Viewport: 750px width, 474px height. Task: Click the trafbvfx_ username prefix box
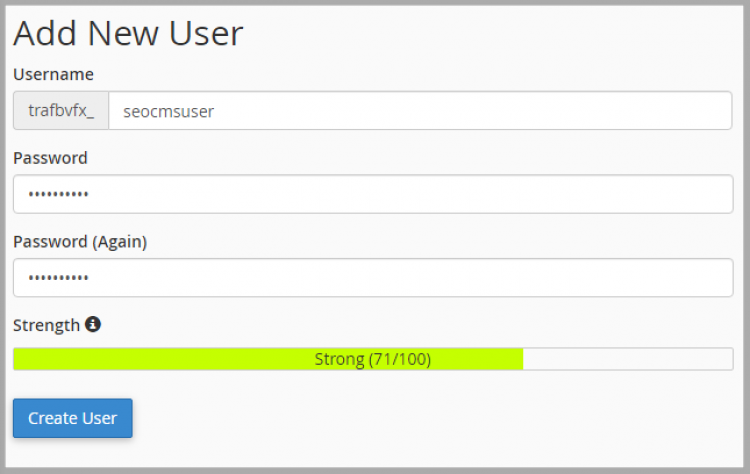61,110
